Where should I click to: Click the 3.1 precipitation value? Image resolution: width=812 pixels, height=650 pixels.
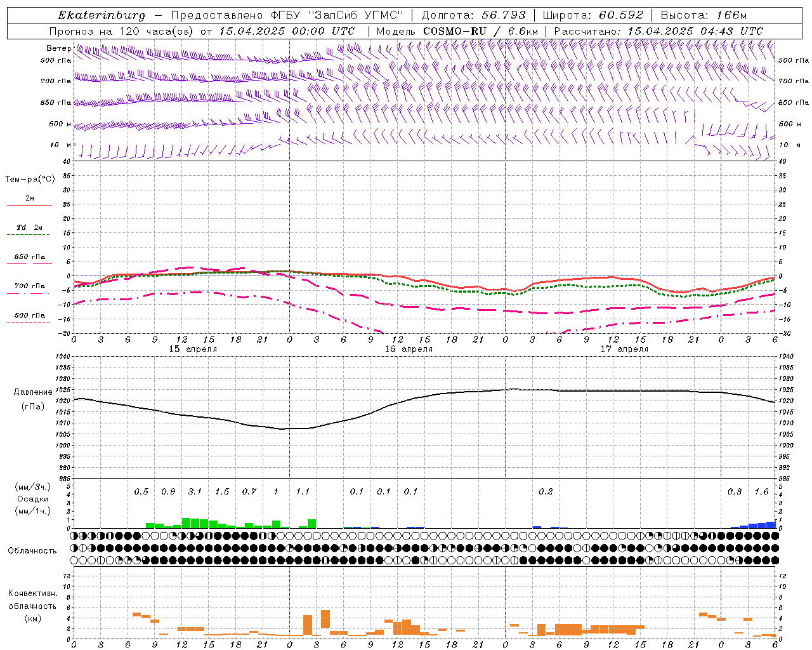195,492
